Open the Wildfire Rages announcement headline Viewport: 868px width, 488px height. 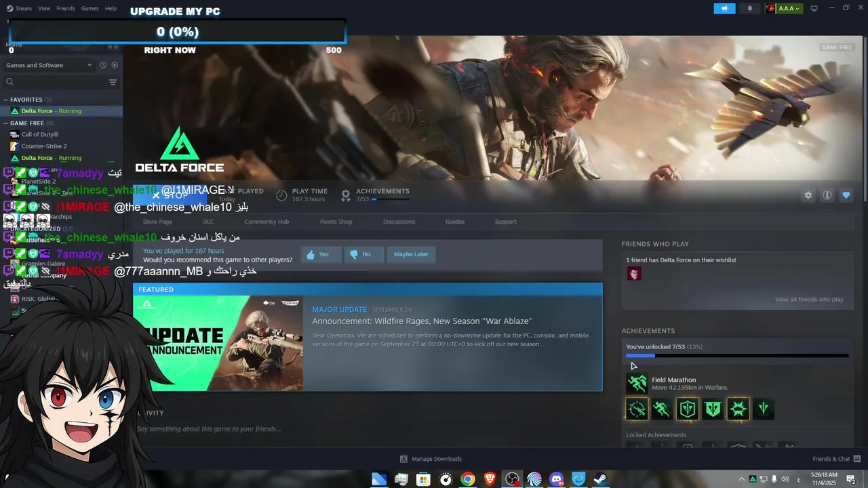click(x=422, y=321)
